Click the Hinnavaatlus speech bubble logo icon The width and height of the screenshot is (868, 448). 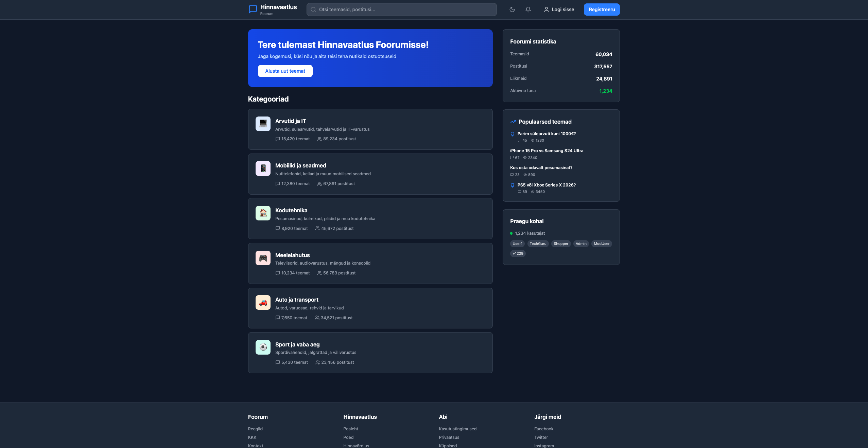(x=252, y=9)
